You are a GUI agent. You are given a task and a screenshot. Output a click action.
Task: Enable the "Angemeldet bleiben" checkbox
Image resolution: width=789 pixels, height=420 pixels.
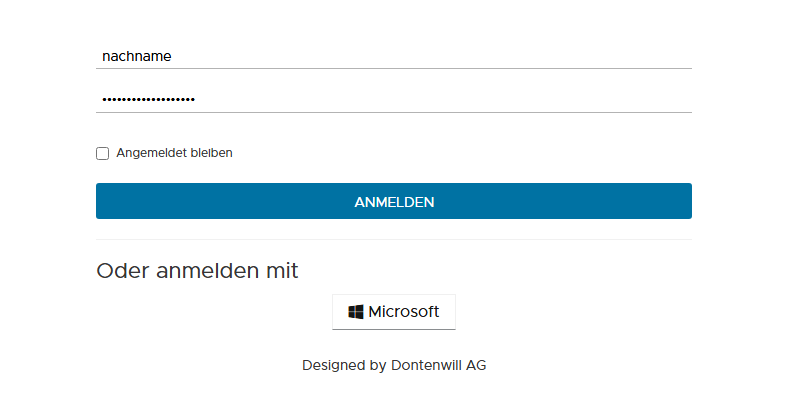(x=103, y=153)
